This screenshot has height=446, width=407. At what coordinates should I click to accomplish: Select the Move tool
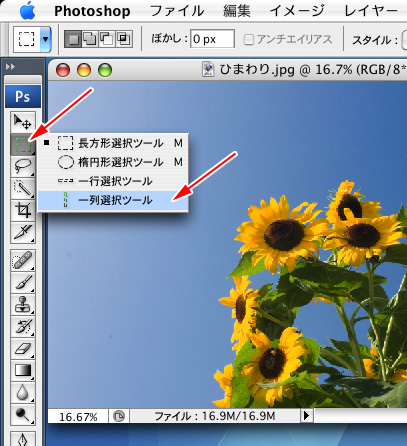tap(23, 122)
